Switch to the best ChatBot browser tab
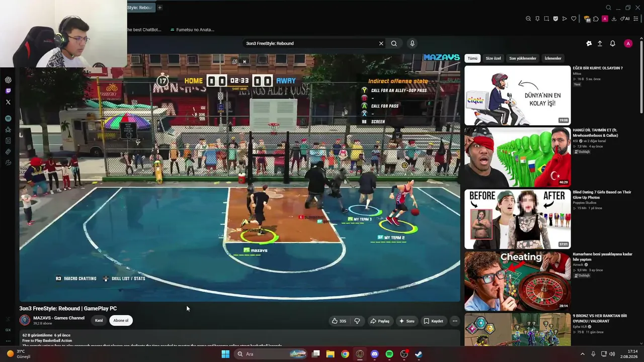Screen dimensions: 644x362 pos(144,30)
